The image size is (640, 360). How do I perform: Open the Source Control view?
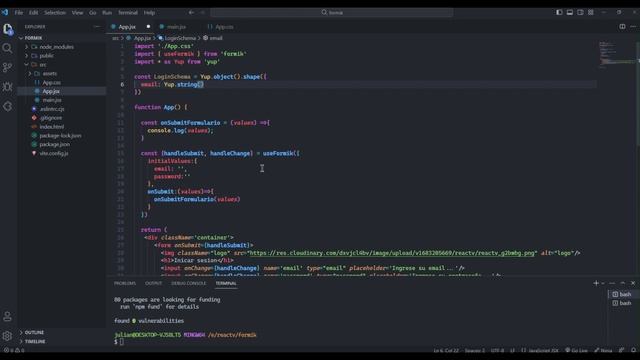pos(7,67)
